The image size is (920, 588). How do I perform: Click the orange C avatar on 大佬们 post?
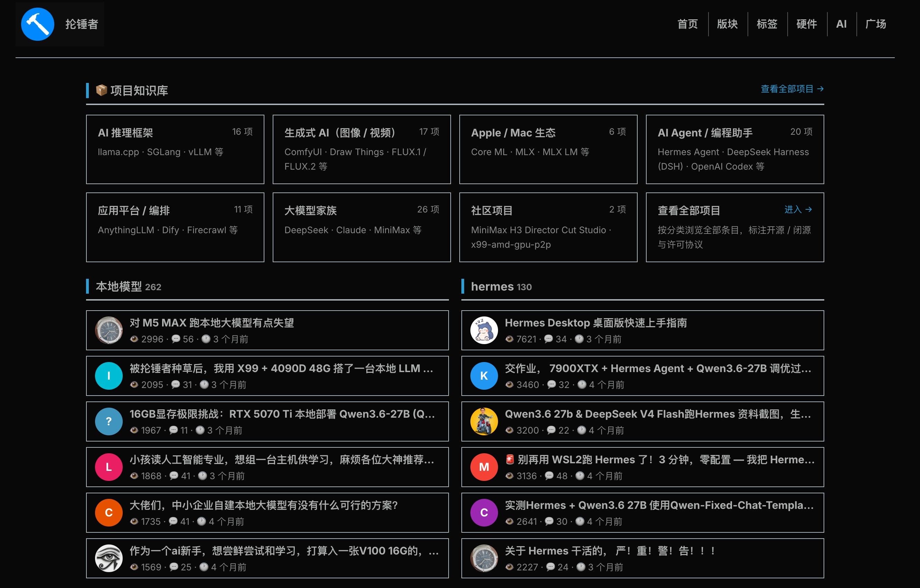point(109,513)
